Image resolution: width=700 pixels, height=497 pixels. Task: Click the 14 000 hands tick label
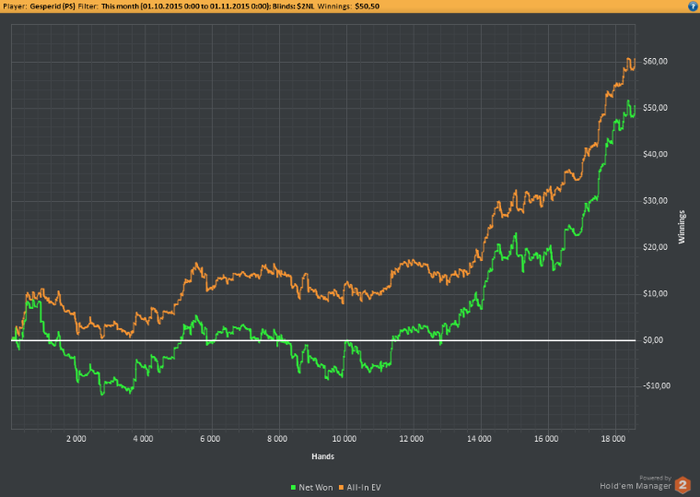[x=479, y=439]
